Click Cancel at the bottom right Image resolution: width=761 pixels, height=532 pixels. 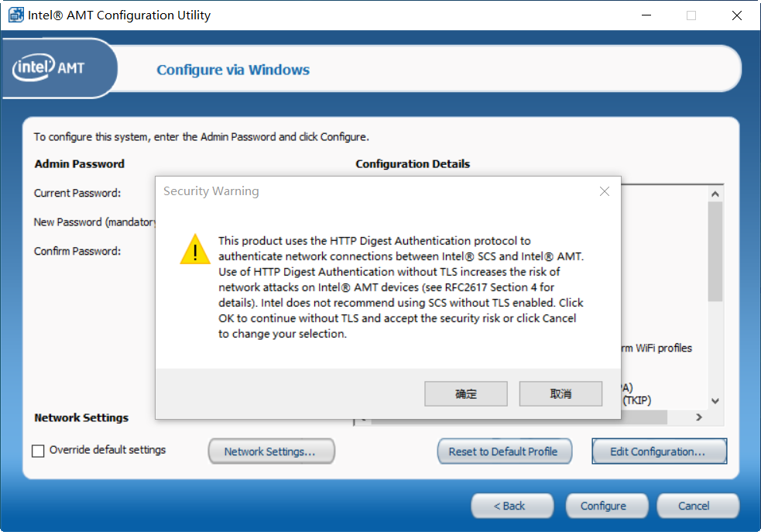(698, 506)
